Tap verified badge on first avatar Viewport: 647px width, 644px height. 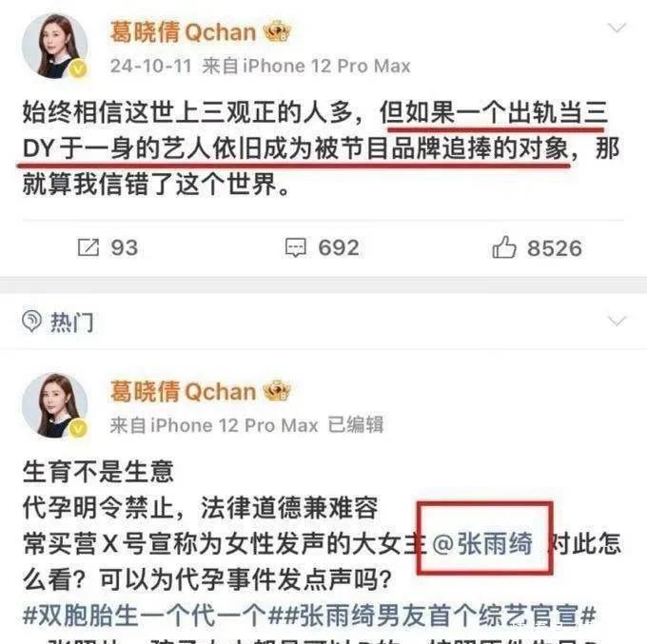(78, 68)
